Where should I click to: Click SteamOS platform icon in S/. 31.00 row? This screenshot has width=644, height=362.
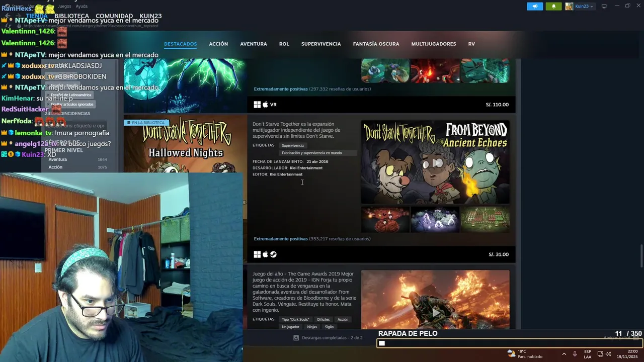[x=273, y=254]
